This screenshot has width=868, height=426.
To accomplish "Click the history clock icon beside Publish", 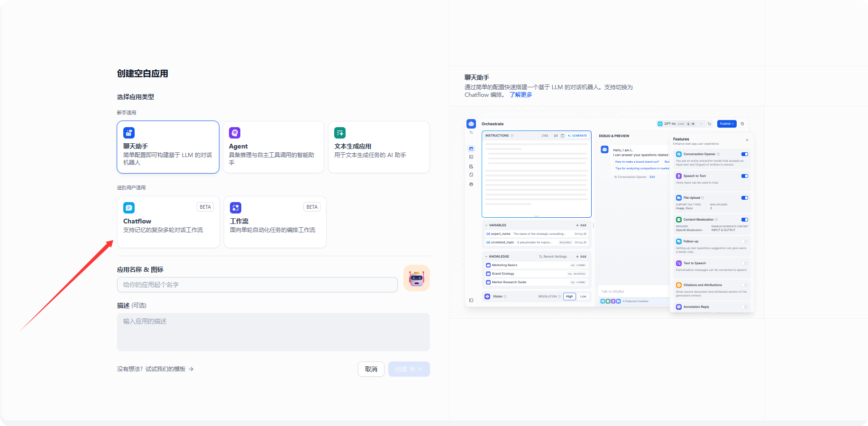I will click(742, 124).
